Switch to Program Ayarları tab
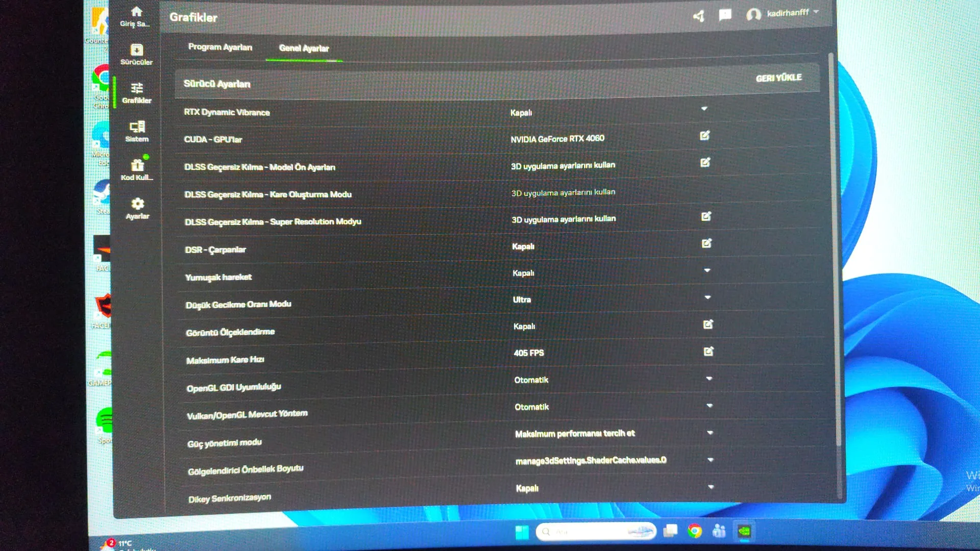 pos(220,47)
